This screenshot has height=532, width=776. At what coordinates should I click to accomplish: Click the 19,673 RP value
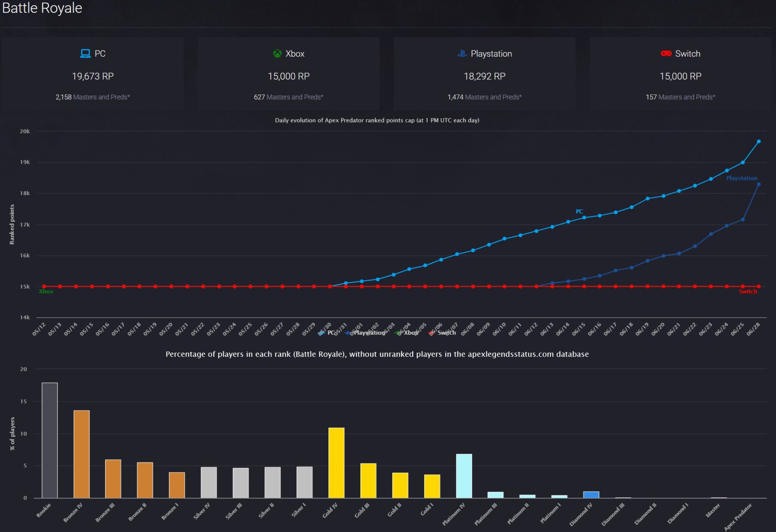click(93, 76)
